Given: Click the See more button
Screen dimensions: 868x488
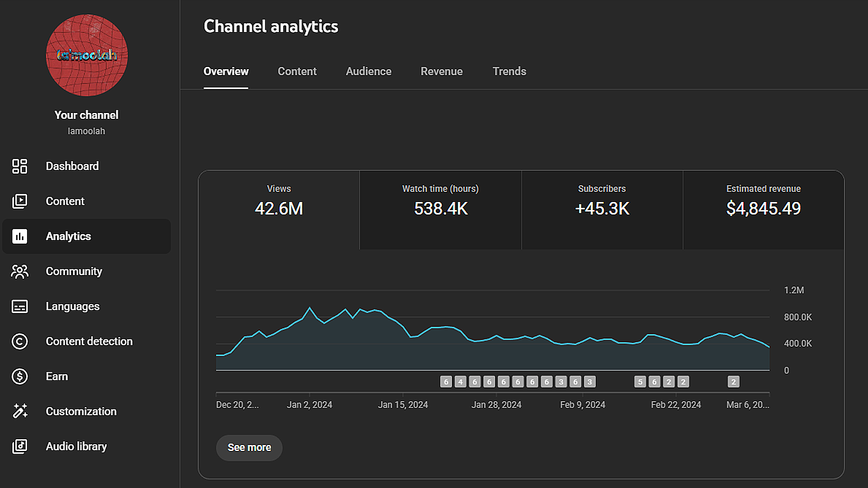Looking at the screenshot, I should (x=249, y=447).
